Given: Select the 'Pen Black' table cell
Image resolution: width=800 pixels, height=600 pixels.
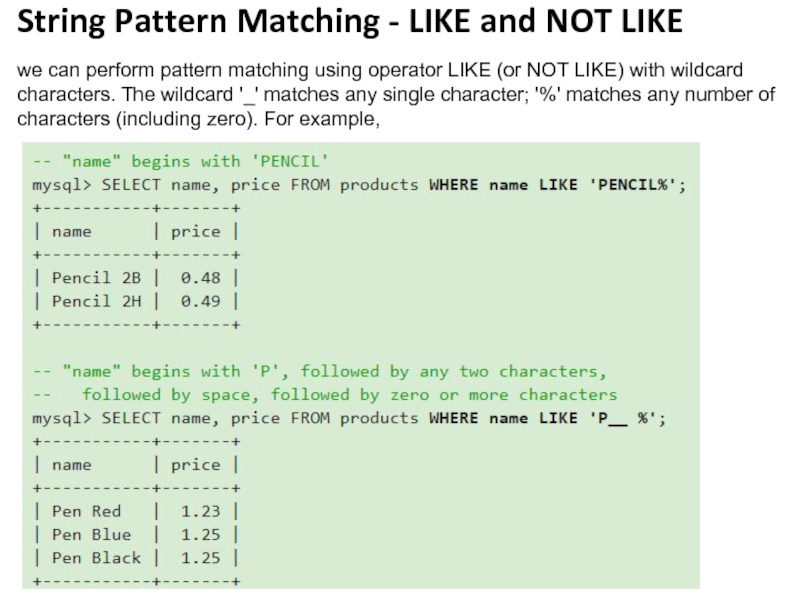Looking at the screenshot, I should coord(96,558).
